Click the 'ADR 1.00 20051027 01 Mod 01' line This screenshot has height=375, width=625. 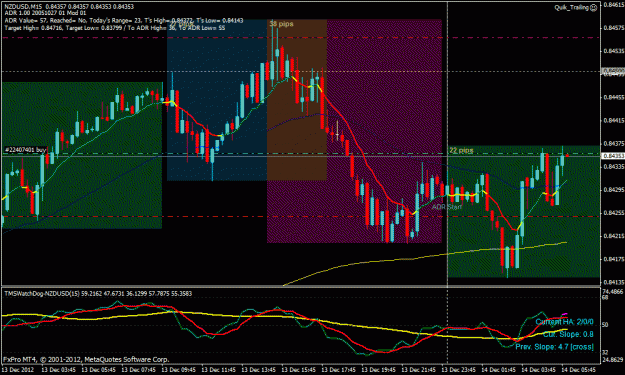[x=45, y=13]
